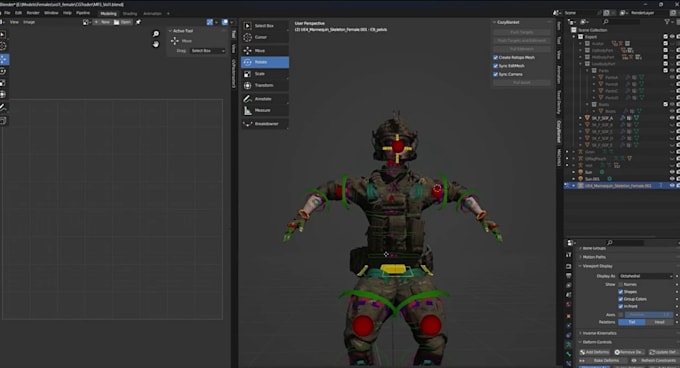Collapse the Deform Controls panel
The width and height of the screenshot is (680, 368).
pos(597,342)
